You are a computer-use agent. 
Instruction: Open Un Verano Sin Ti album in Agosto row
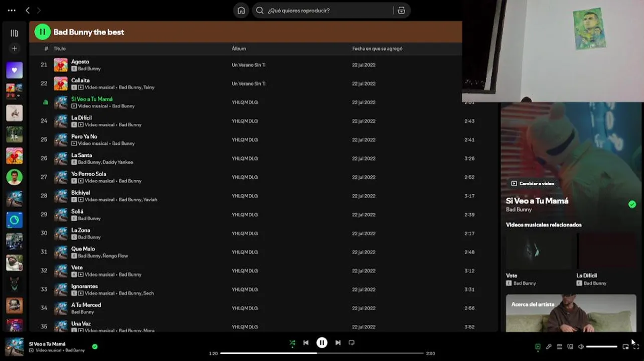pyautogui.click(x=248, y=65)
